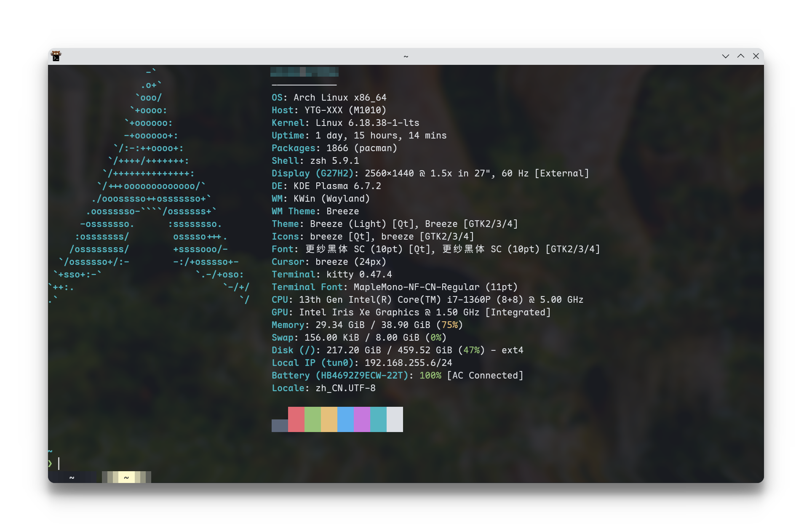The width and height of the screenshot is (812, 531).
Task: Click the battery status '[AC Connected]'
Action: pos(485,376)
